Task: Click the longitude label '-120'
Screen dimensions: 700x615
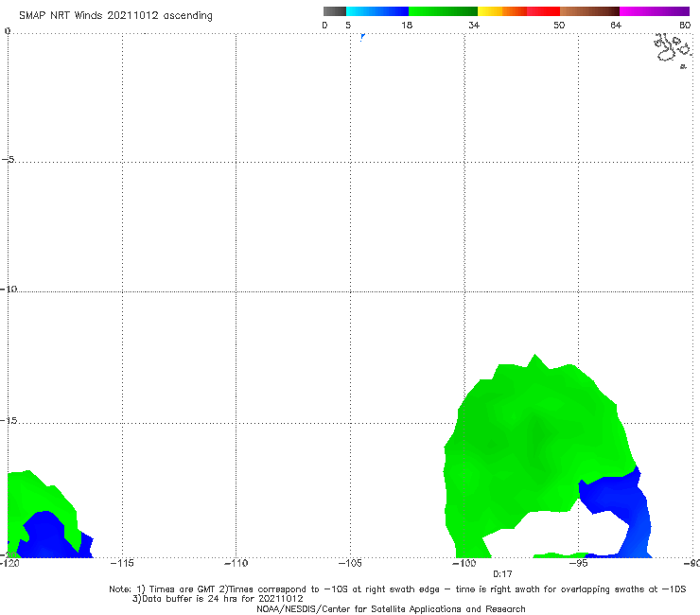Action: 9,563
